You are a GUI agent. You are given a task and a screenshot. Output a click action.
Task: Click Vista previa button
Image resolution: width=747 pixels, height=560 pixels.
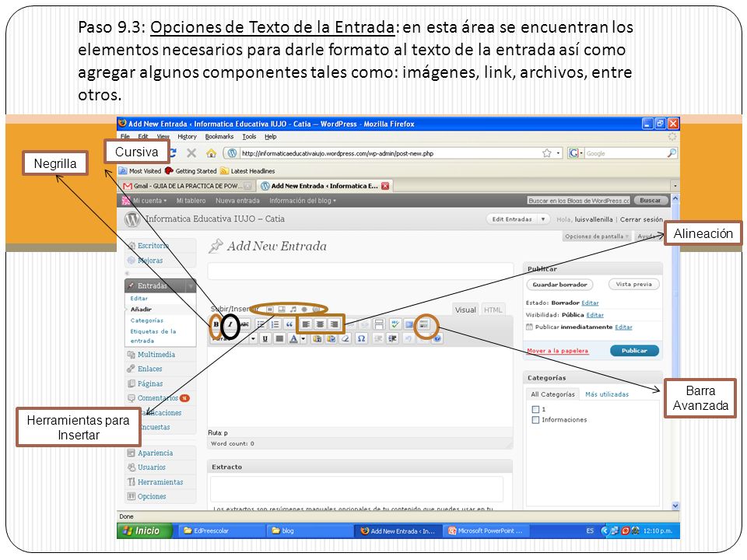(x=633, y=285)
